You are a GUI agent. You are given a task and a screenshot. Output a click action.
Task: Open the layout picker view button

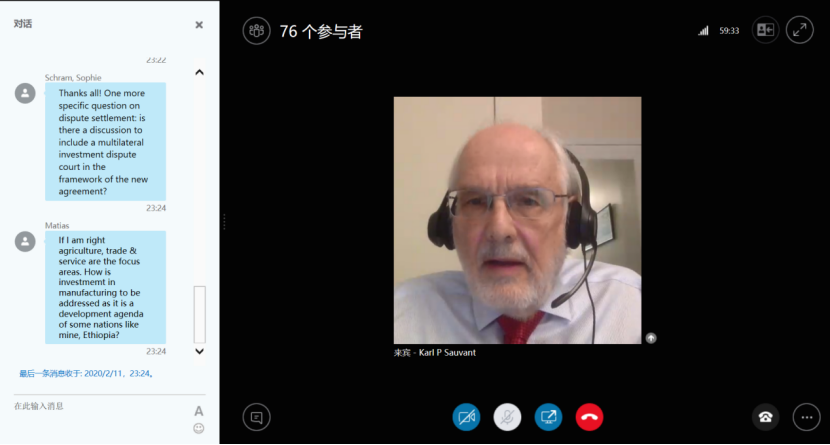point(765,30)
